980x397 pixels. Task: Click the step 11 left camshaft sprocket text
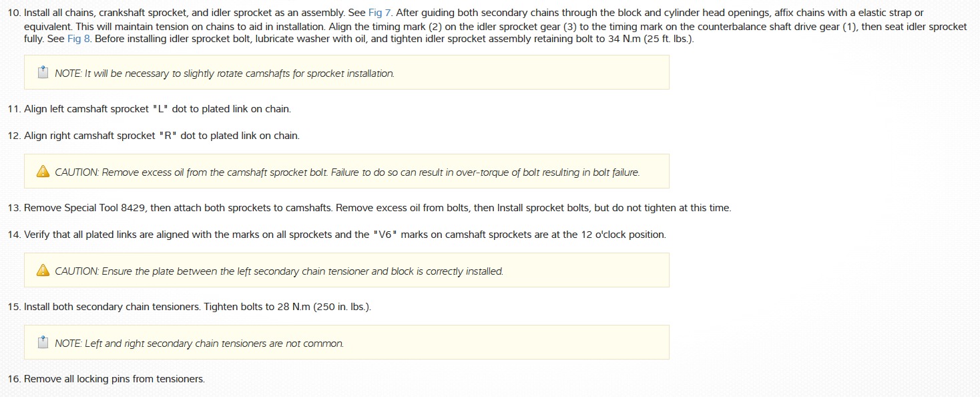click(157, 109)
